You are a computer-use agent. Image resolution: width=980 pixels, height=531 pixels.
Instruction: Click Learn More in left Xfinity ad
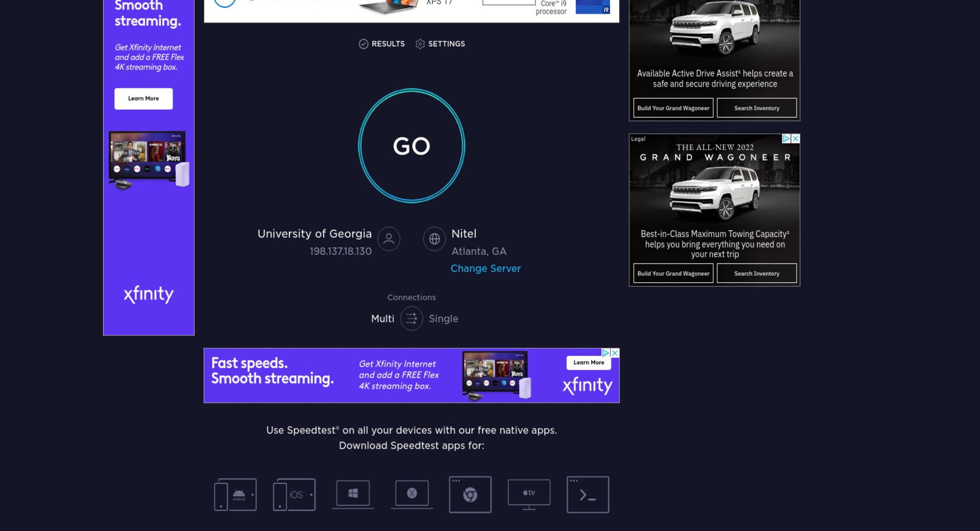[143, 99]
